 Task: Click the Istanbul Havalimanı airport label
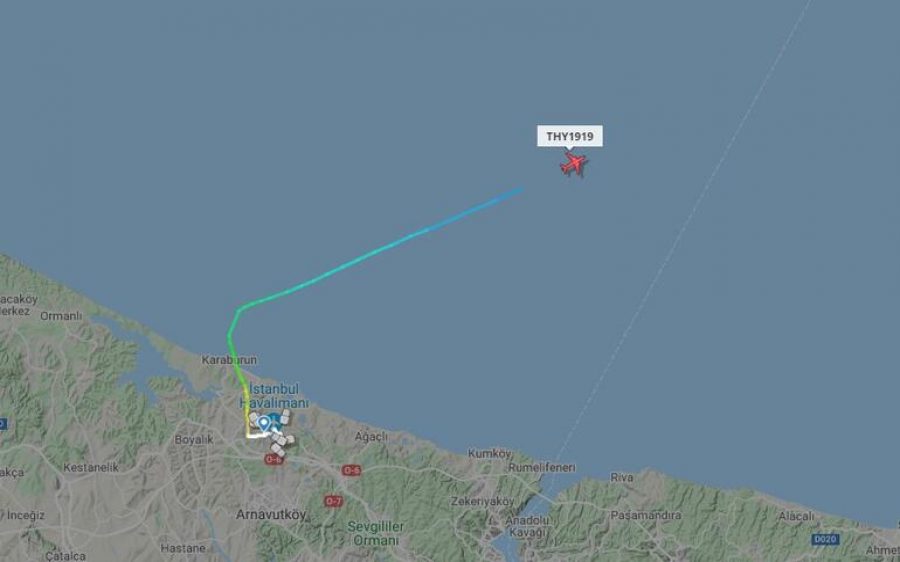tap(274, 396)
